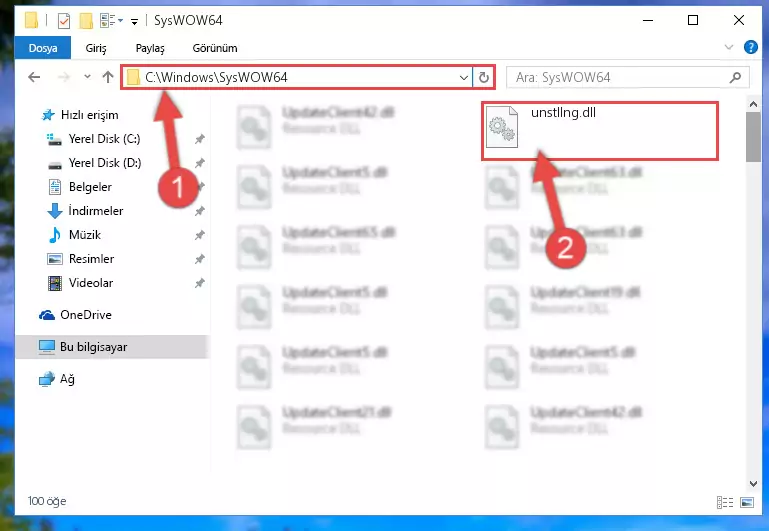Image resolution: width=769 pixels, height=531 pixels.
Task: Select Hızlı erişim in navigation pane
Action: point(89,115)
